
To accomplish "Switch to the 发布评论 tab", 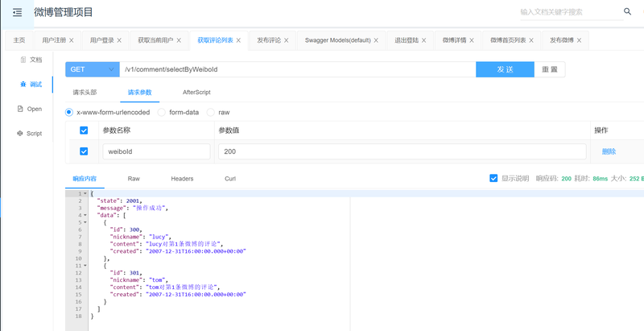I will (269, 40).
